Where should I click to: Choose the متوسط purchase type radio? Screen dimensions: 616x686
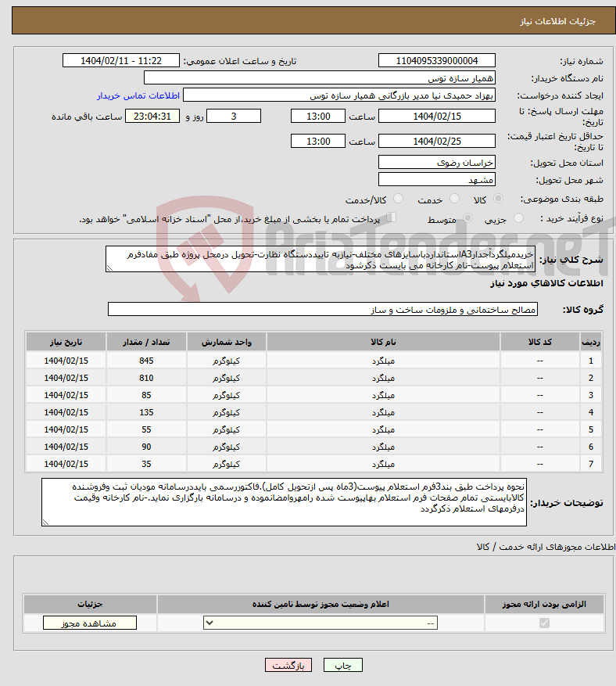(467, 218)
